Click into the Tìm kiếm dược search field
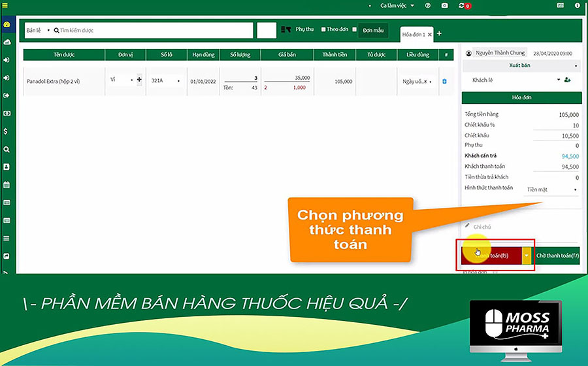588x366 pixels. (153, 30)
